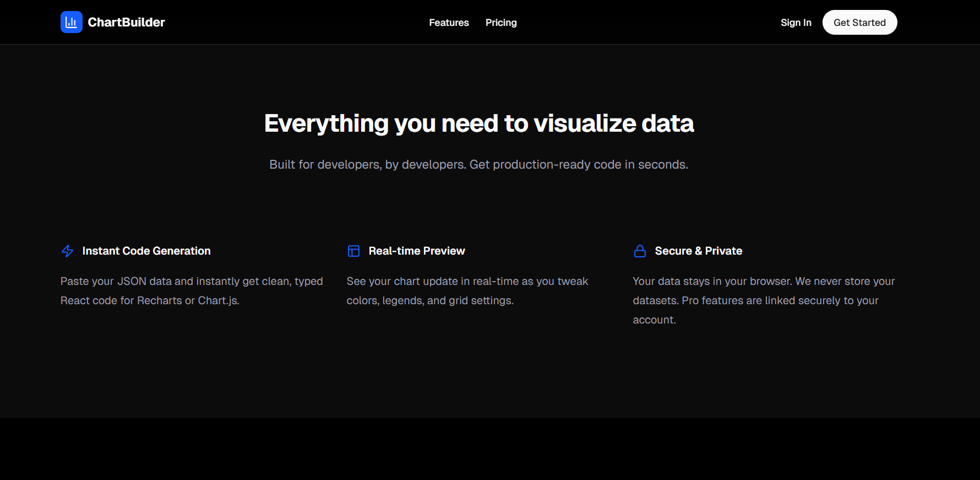980x480 pixels.
Task: Open the Features nav link
Action: (449, 23)
